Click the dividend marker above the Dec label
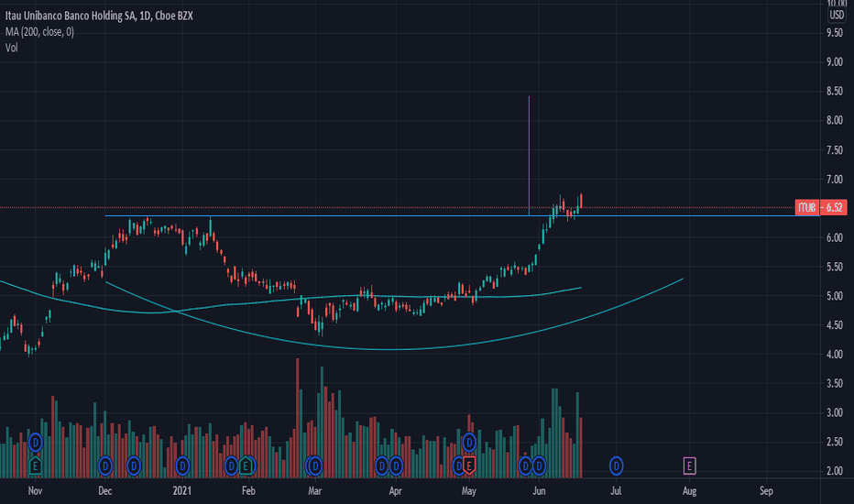The width and height of the screenshot is (854, 504). tap(105, 466)
